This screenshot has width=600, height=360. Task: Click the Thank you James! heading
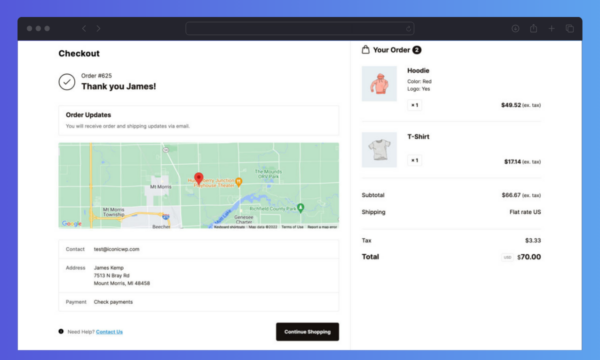point(119,86)
